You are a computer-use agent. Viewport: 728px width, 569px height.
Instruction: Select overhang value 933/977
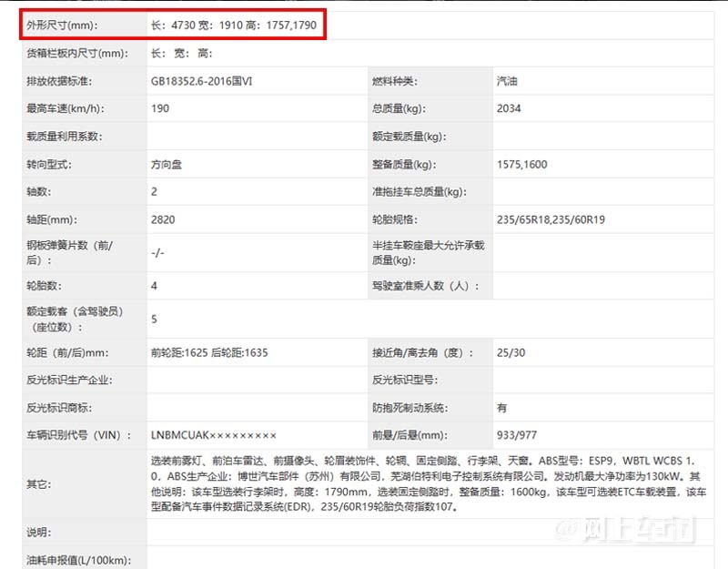pos(516,435)
